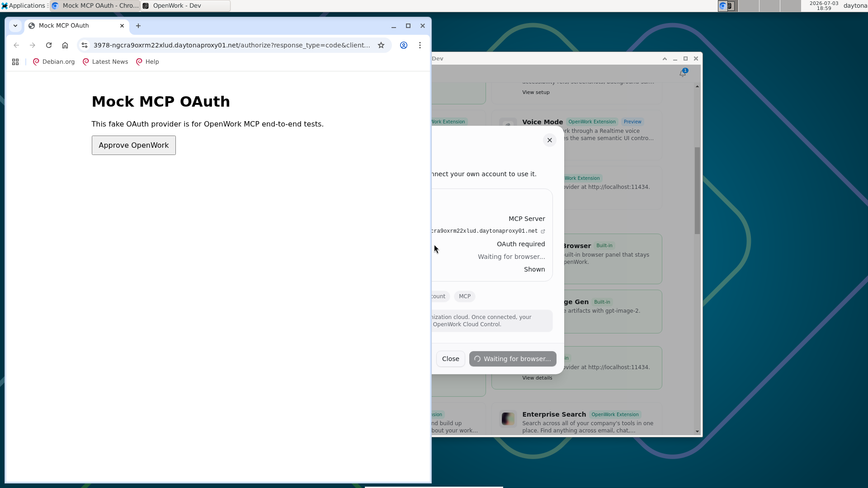Click the Waiting for browser button
Image resolution: width=868 pixels, height=488 pixels.
pos(513,359)
